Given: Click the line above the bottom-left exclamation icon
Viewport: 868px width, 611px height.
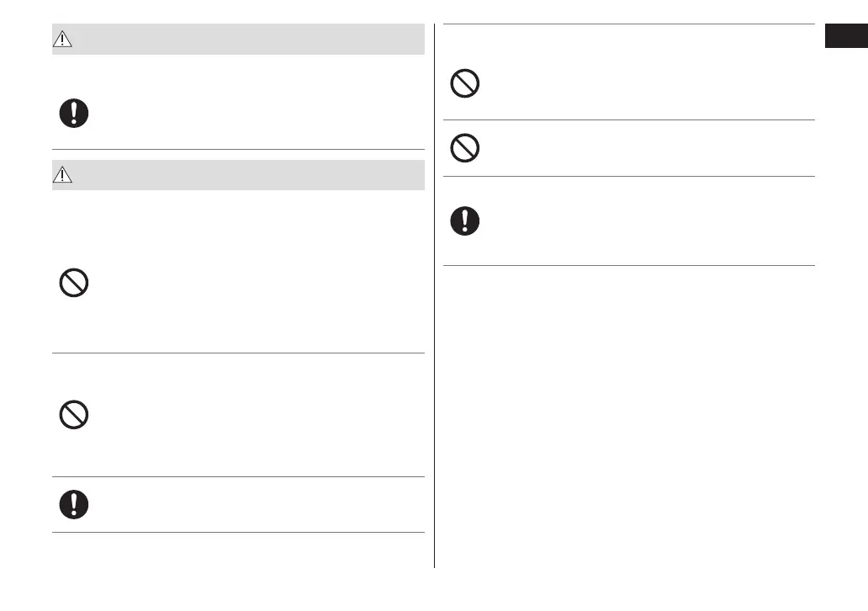Looking at the screenshot, I should (x=238, y=477).
